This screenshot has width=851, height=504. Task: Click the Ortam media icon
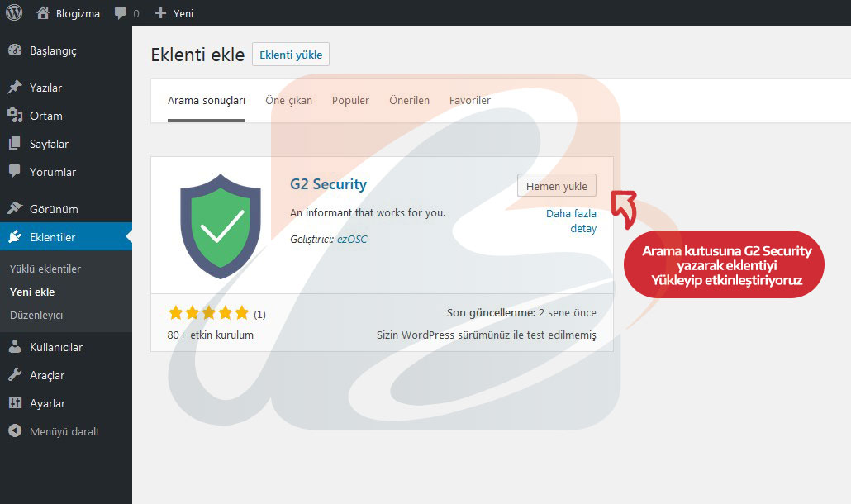pyautogui.click(x=15, y=115)
